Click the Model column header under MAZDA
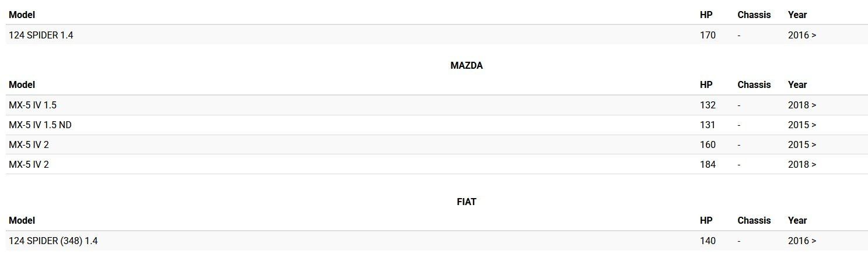This screenshot has width=868, height=261. point(22,84)
